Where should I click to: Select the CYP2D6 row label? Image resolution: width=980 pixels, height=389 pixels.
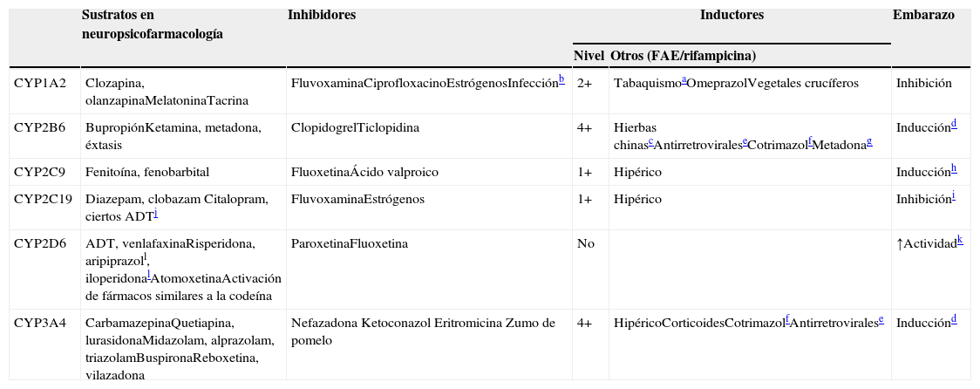40,244
